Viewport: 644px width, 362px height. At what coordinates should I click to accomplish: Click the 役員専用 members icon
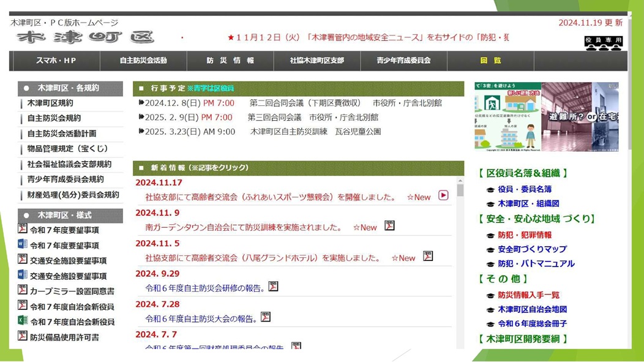(x=603, y=43)
